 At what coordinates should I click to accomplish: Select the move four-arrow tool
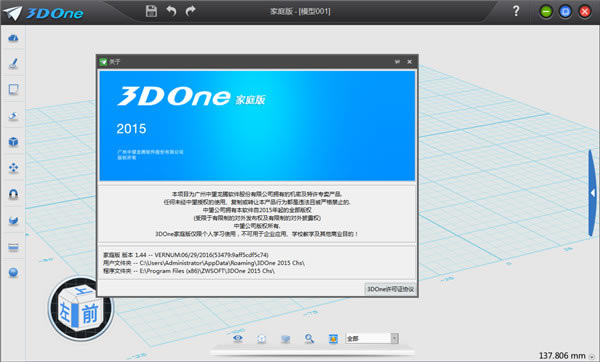click(13, 168)
